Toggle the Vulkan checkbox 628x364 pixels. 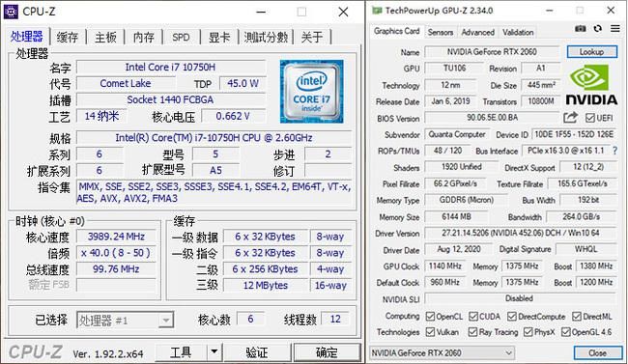click(430, 332)
